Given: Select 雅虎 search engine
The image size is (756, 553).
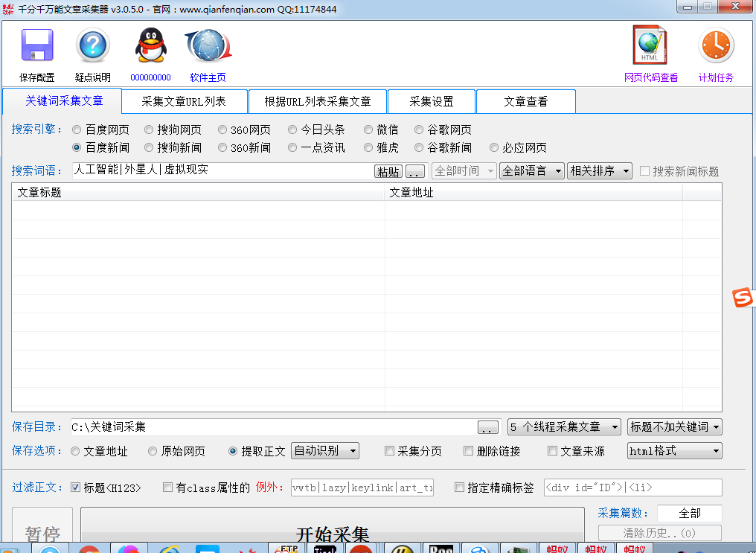Looking at the screenshot, I should (x=368, y=147).
